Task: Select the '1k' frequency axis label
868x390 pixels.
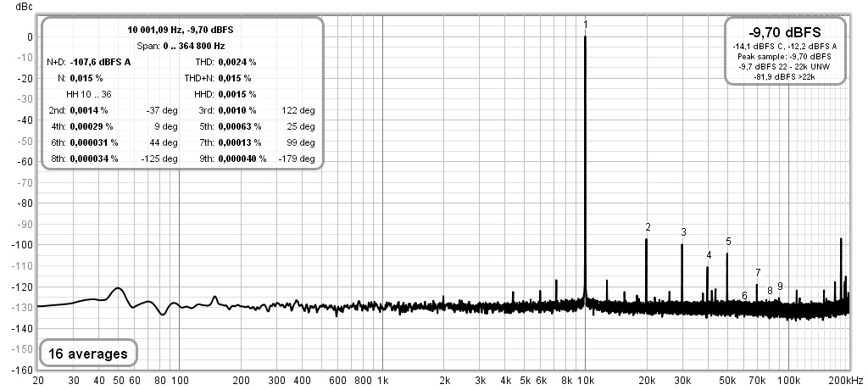Action: 382,381
